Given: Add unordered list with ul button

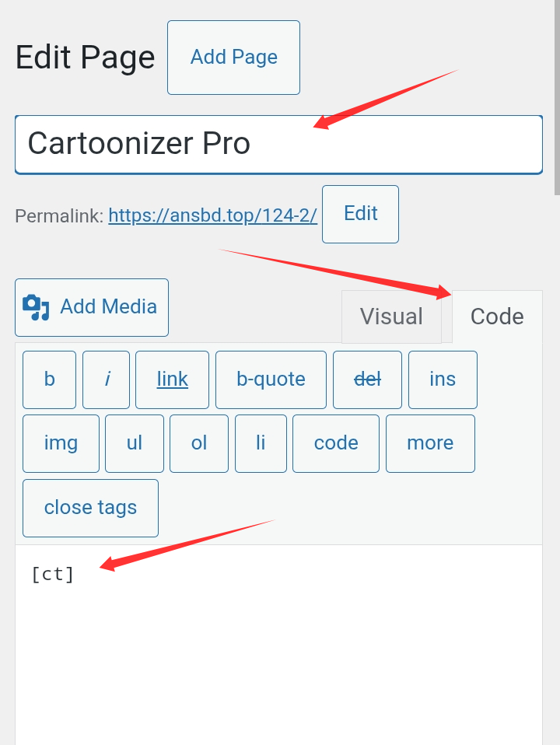Looking at the screenshot, I should 135,443.
